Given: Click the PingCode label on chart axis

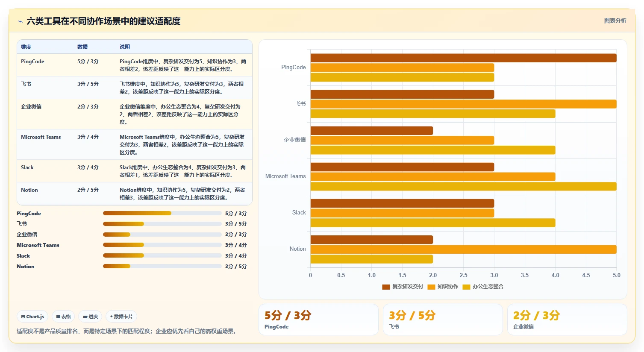Looking at the screenshot, I should click(294, 67).
